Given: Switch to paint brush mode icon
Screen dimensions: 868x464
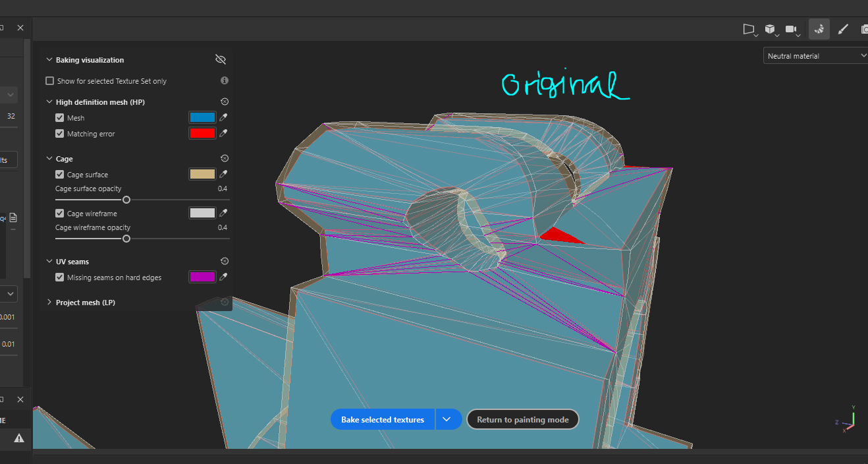Looking at the screenshot, I should (842, 29).
